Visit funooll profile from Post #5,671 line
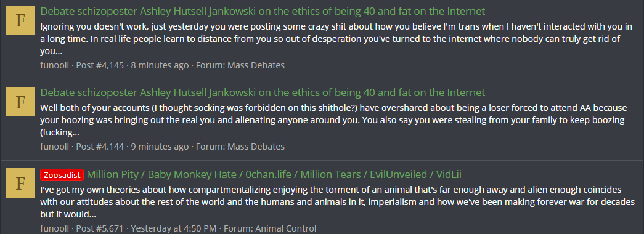This screenshot has width=644, height=234. [55, 228]
